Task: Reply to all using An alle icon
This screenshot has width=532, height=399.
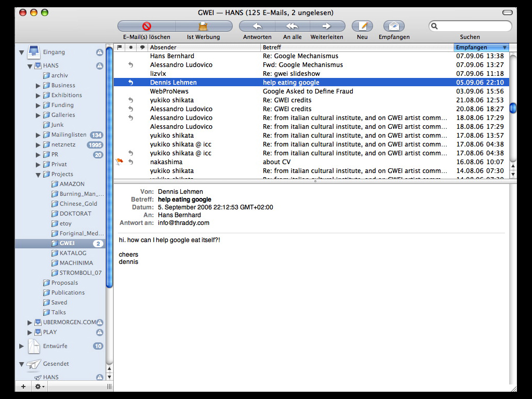Action: coord(292,26)
